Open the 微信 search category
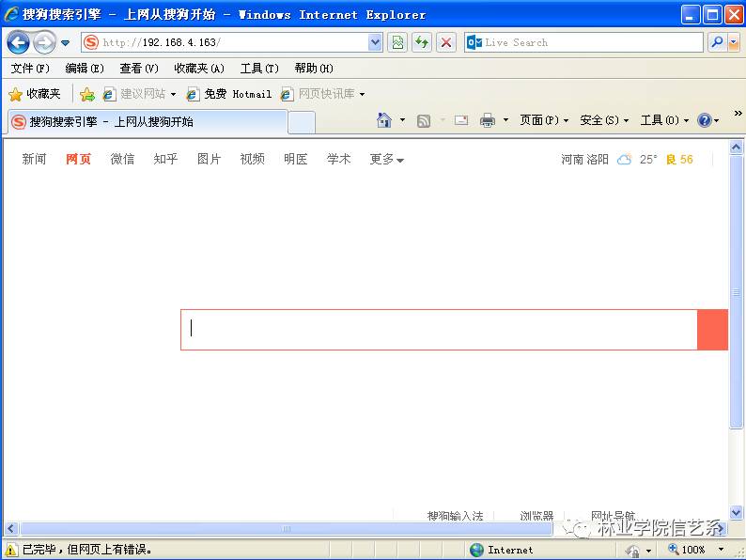 pos(122,159)
